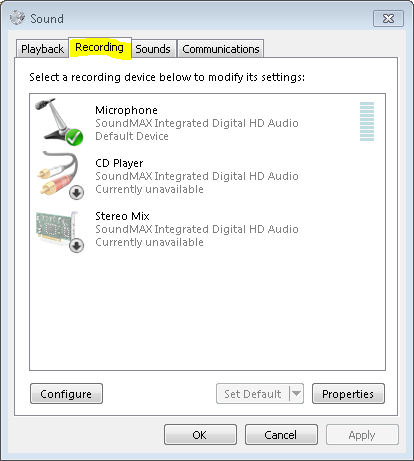
Task: Click Cancel to discard changes
Action: click(281, 435)
